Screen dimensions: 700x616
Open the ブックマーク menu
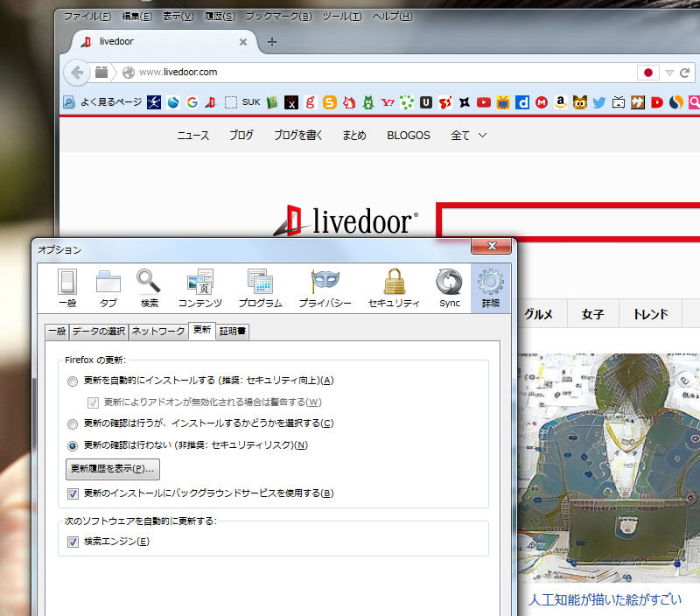click(x=278, y=17)
